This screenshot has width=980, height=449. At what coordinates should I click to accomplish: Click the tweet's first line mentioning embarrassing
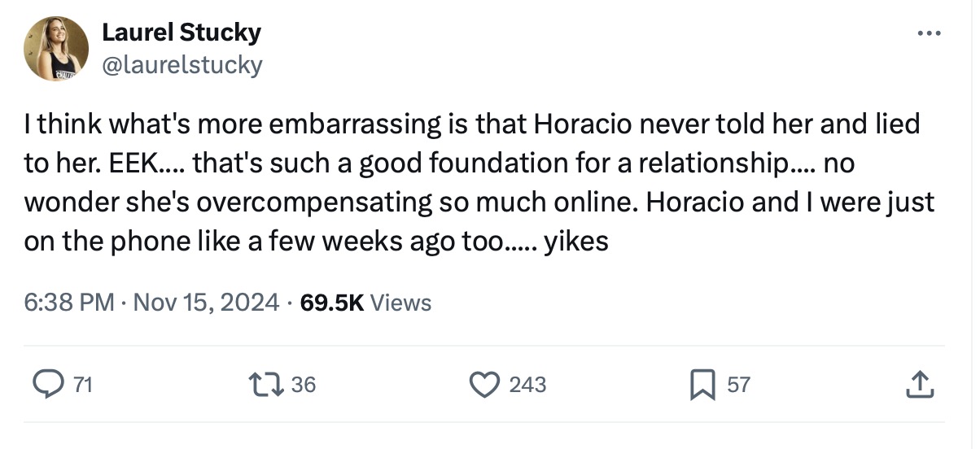tap(472, 124)
